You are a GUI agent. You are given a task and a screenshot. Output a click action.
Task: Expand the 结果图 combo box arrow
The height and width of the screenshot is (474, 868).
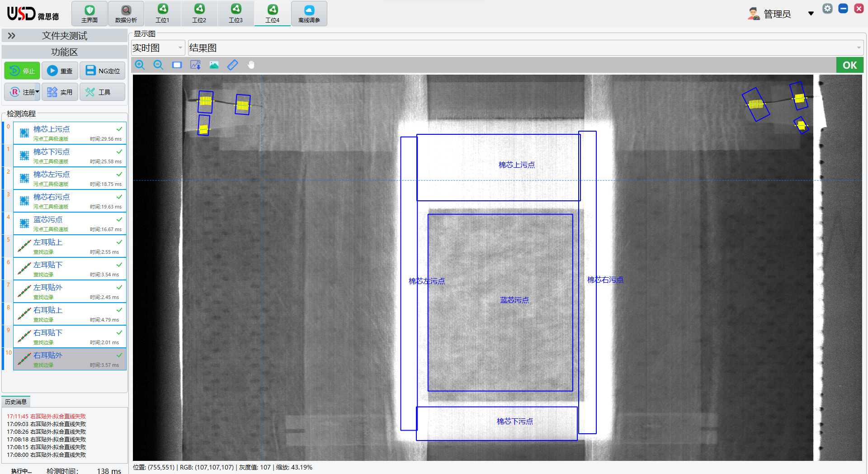coord(859,48)
